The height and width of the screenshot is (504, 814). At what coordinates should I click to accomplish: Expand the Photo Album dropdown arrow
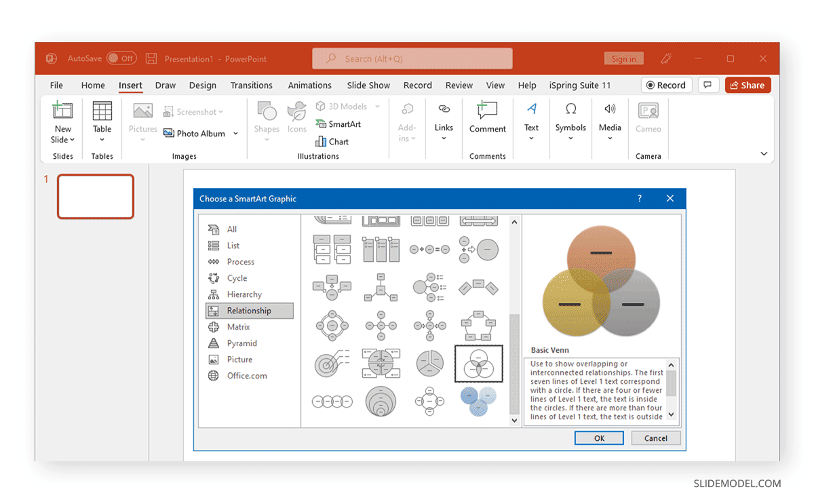(x=235, y=133)
